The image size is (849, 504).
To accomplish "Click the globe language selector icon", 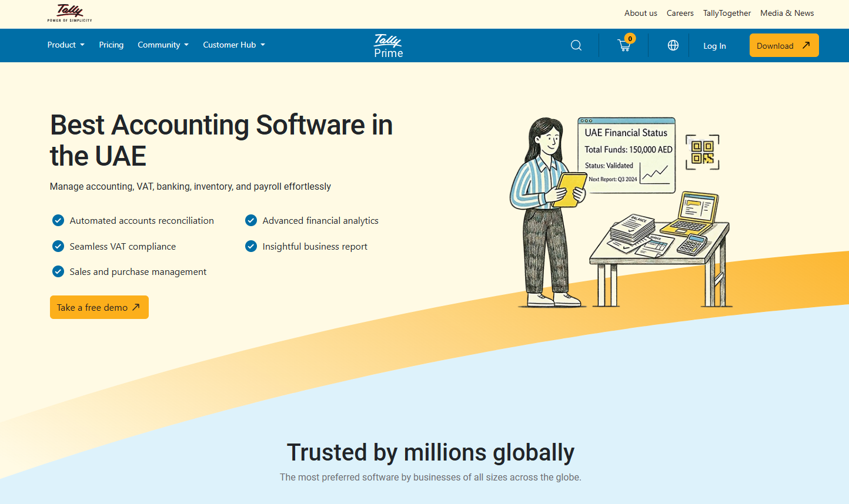I will (x=673, y=45).
